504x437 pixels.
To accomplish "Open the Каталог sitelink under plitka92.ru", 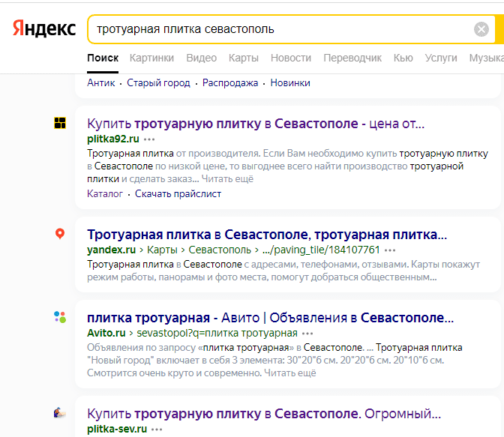I will click(x=105, y=193).
